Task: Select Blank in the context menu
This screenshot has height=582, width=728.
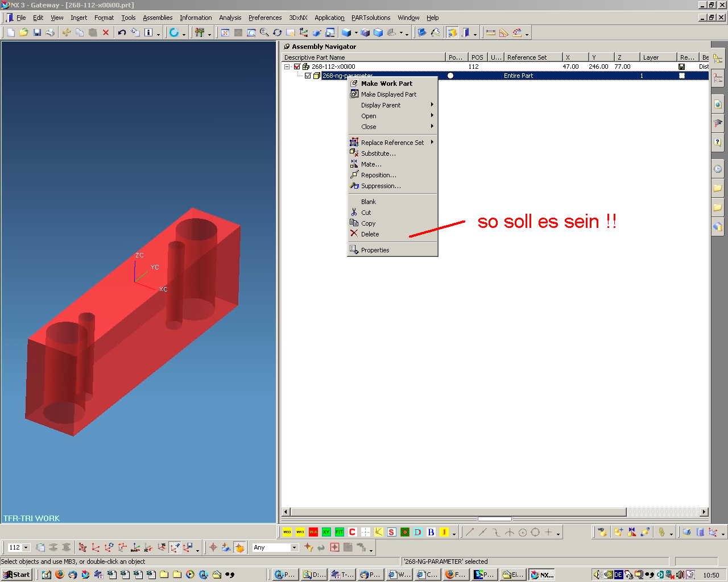Action: click(x=392, y=202)
